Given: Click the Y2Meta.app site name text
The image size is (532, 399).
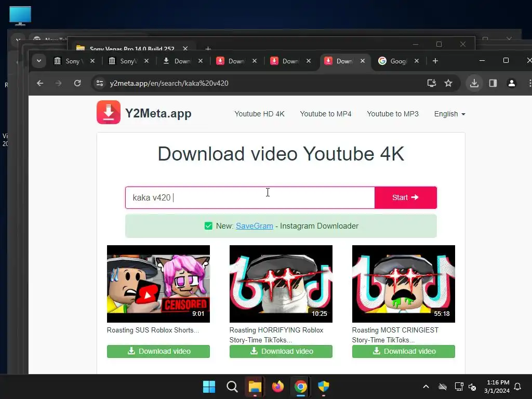Looking at the screenshot, I should pyautogui.click(x=158, y=113).
